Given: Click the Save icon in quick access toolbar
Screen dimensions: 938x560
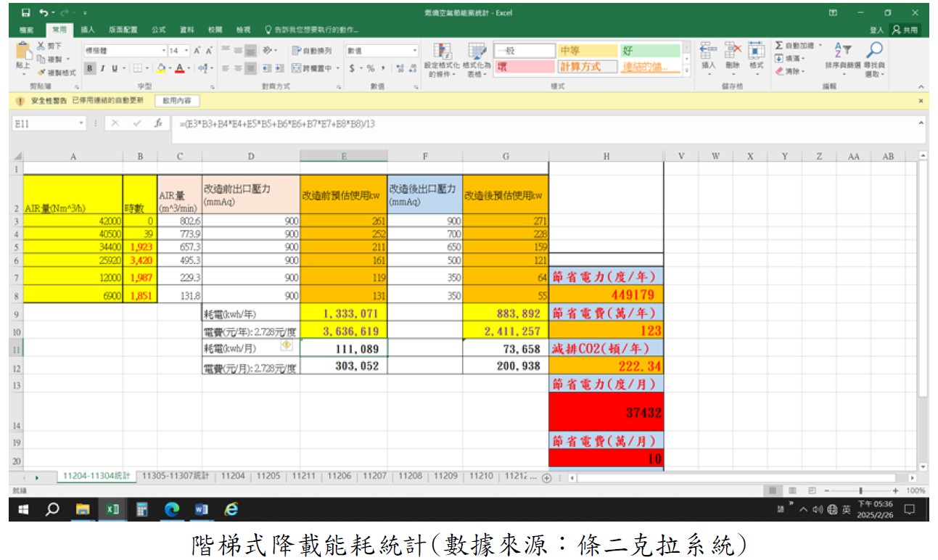Looking at the screenshot, I should point(26,13).
